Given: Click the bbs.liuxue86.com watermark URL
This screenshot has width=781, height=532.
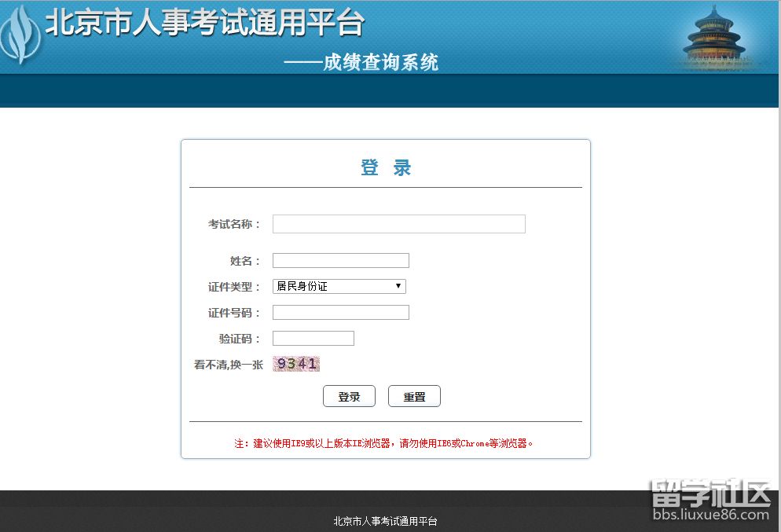Looking at the screenshot, I should point(710,515).
